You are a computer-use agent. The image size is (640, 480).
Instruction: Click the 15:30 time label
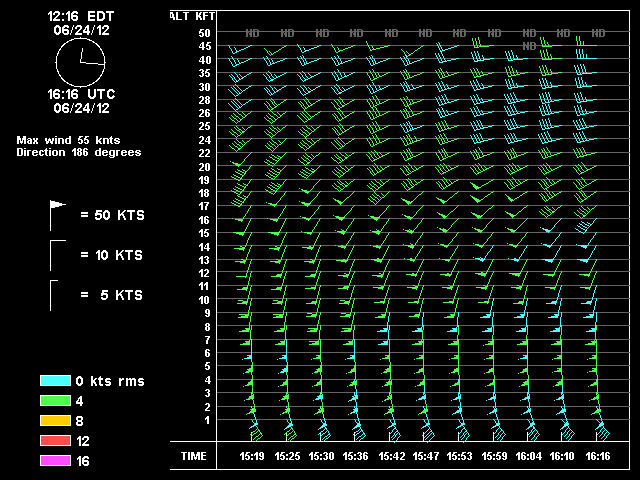(321, 456)
